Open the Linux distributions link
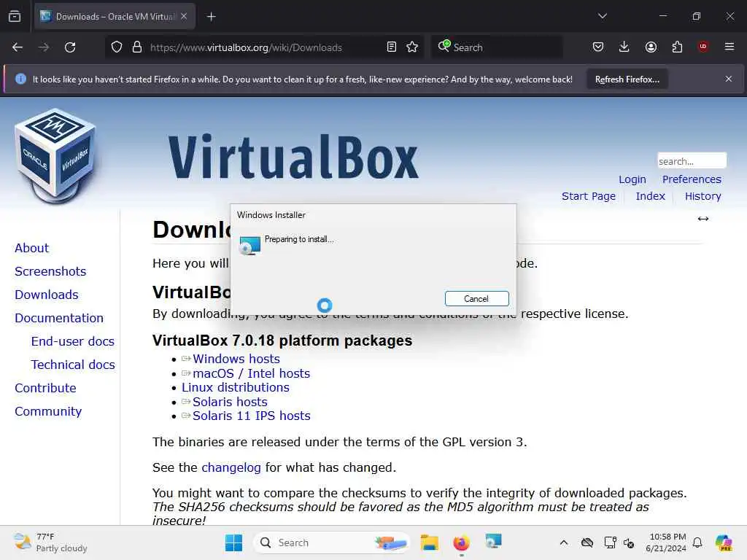The width and height of the screenshot is (747, 560). point(236,388)
